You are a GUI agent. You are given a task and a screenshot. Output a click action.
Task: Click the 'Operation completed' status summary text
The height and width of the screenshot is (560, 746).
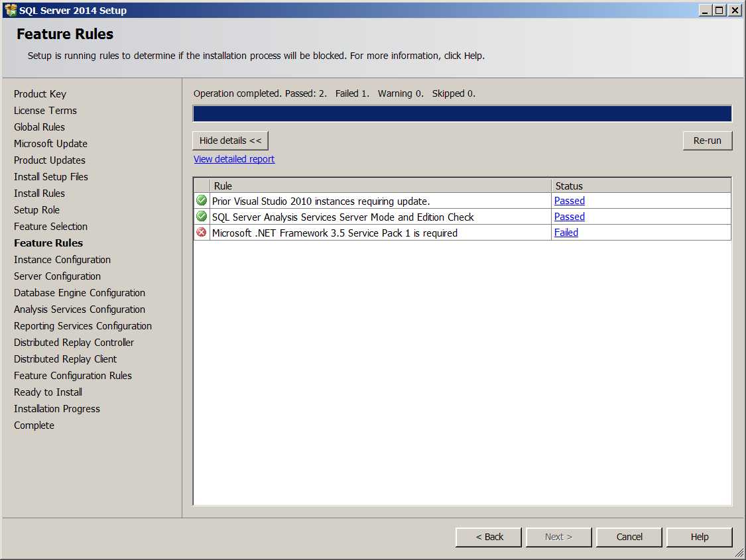click(x=334, y=93)
